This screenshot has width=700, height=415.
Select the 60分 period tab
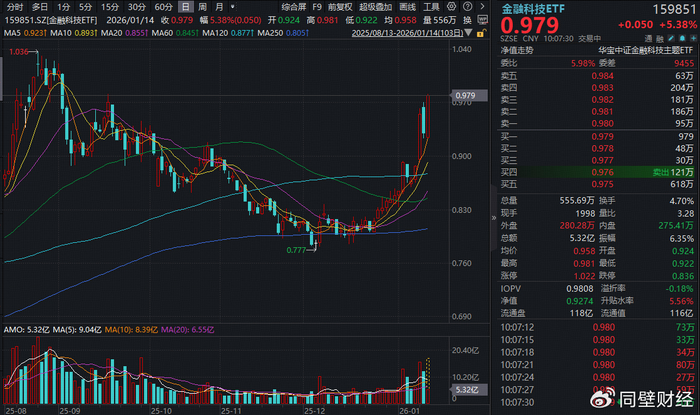[163, 7]
